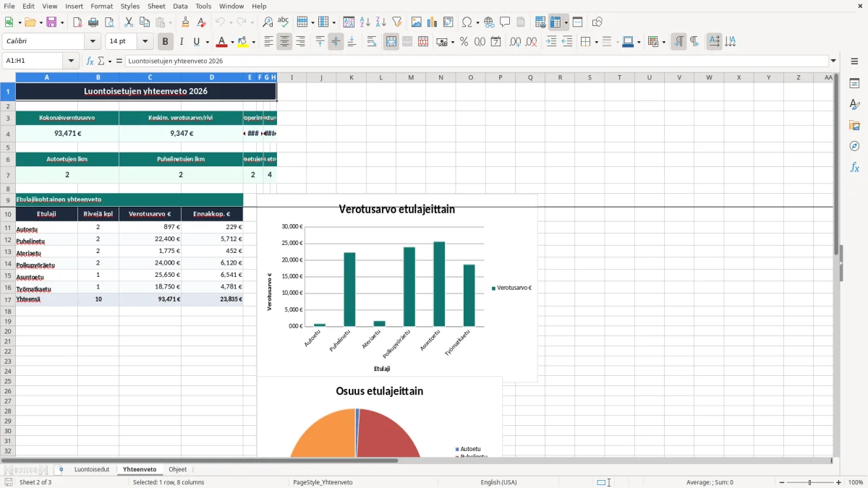This screenshot has height=488, width=868.
Task: Switch to the Ohjeet sheet tab
Action: [177, 469]
